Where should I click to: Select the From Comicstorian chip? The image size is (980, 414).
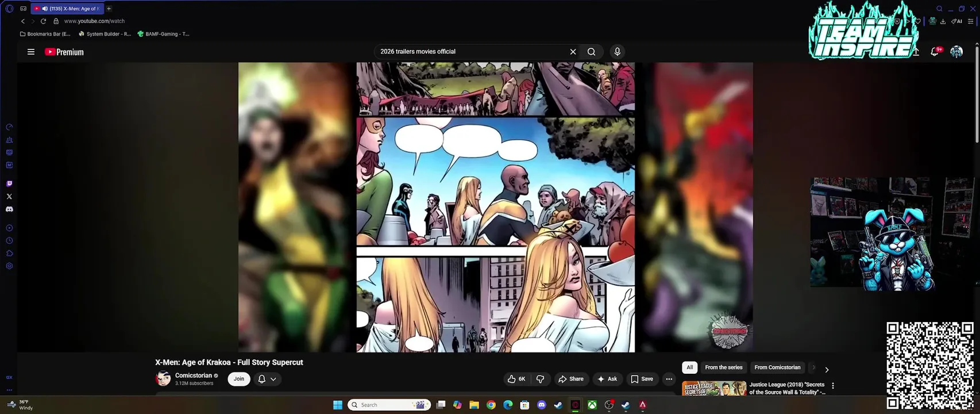[777, 367]
